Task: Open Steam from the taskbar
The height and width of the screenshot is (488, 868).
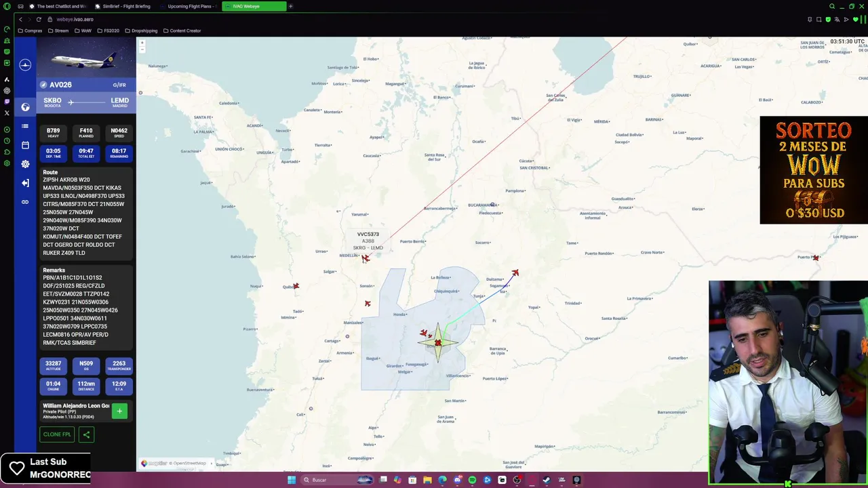Action: point(547,480)
